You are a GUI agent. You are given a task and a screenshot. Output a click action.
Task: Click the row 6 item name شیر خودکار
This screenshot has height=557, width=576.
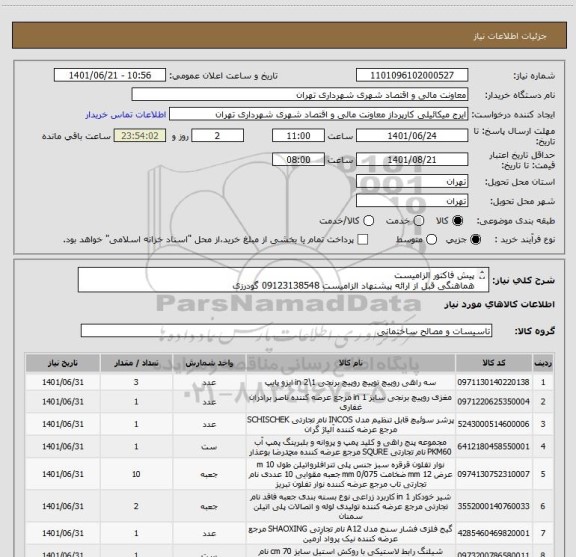click(x=350, y=506)
